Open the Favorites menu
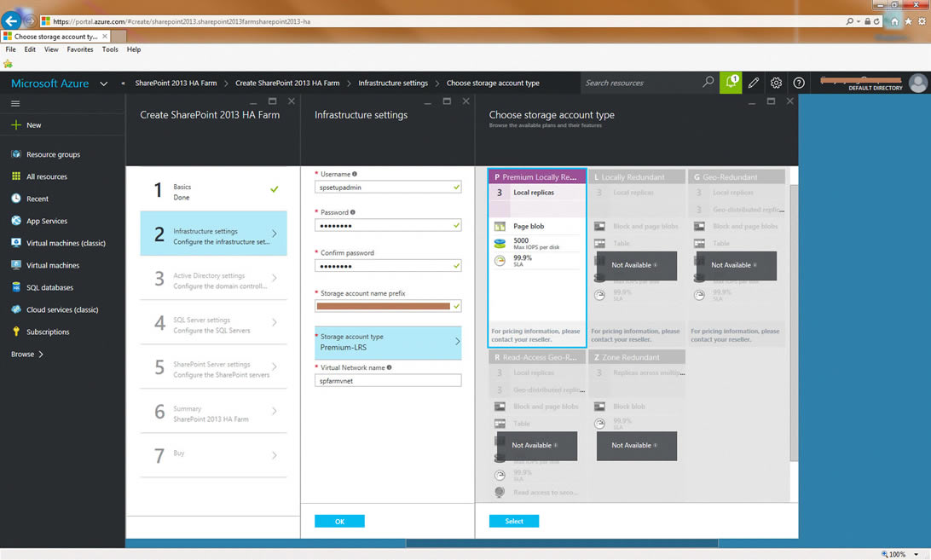 point(79,49)
